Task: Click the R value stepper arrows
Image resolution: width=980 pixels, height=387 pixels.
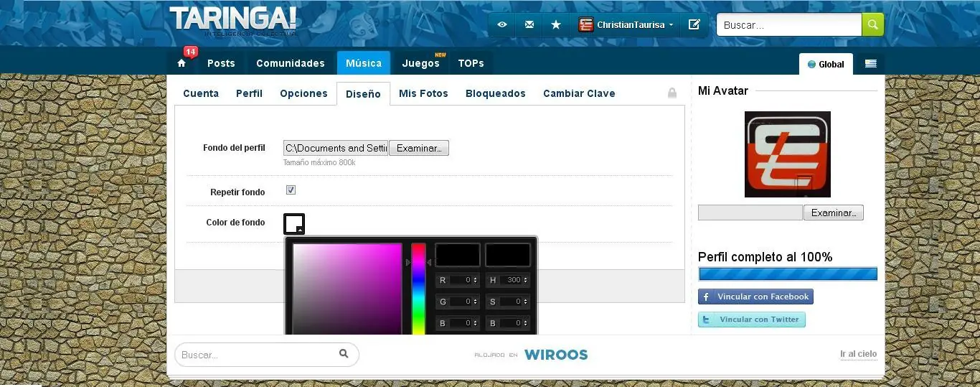Action: click(476, 280)
